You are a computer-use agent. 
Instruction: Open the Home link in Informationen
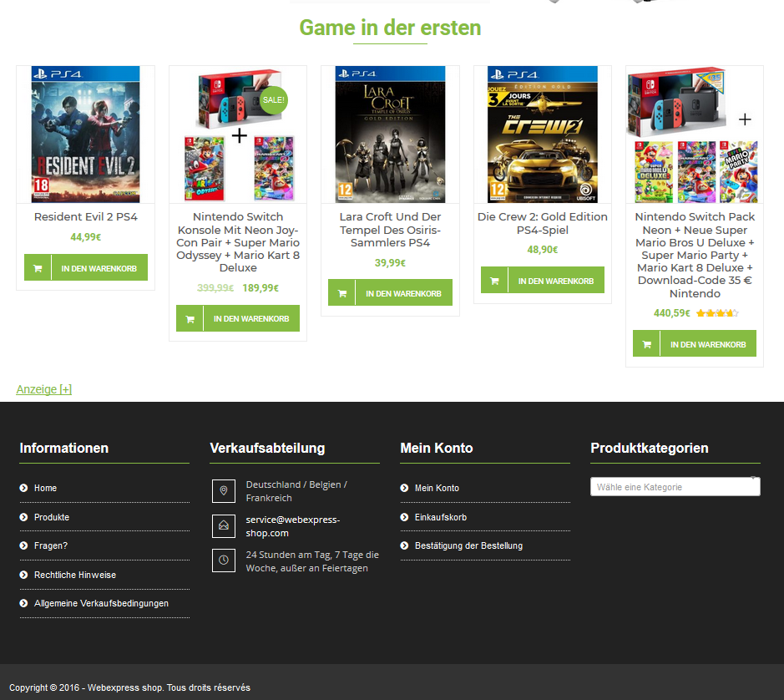point(45,488)
